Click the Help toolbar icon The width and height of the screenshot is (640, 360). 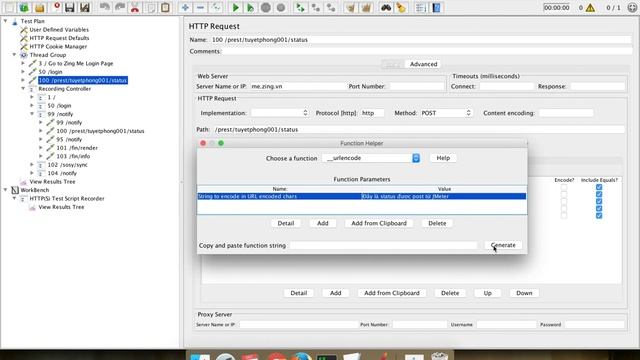click(x=436, y=7)
